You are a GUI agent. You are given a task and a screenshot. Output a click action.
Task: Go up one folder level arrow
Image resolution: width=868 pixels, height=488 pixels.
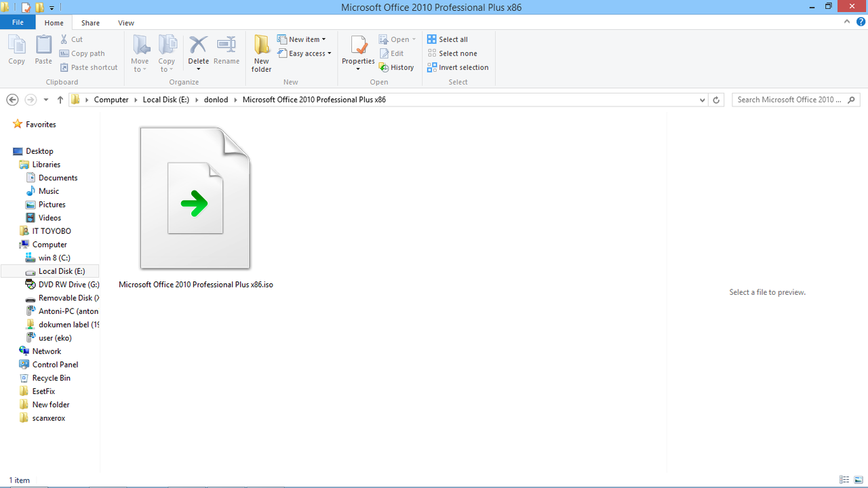(x=60, y=100)
